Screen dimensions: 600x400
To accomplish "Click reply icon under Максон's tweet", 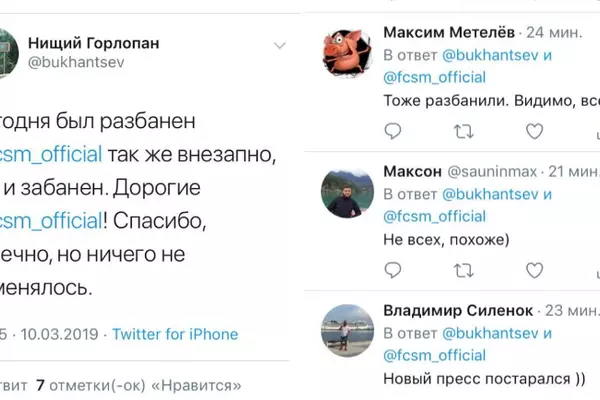I will tap(393, 270).
